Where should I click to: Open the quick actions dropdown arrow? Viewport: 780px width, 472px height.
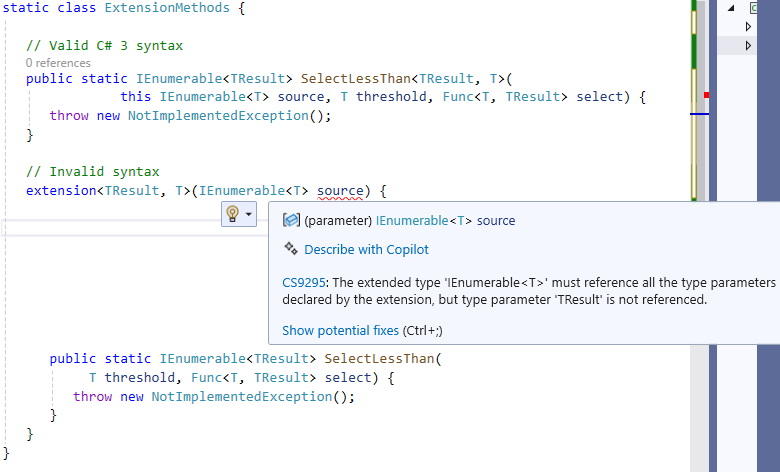coord(248,214)
